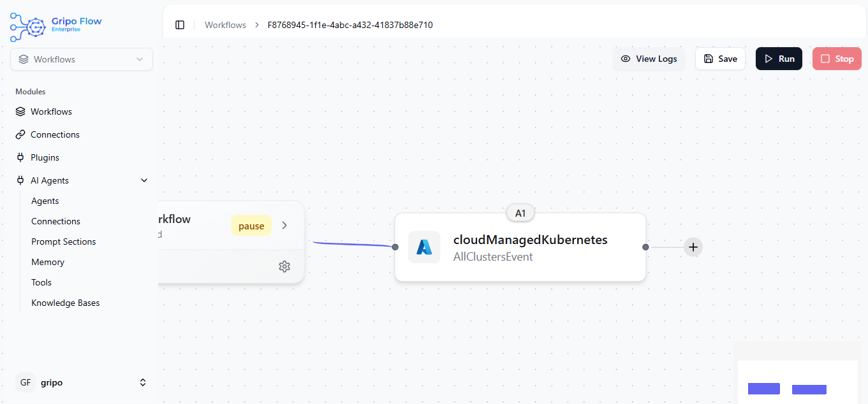The image size is (868, 404).
Task: Click the Azure icon on cloudManagedKubernetes node
Action: tap(424, 247)
